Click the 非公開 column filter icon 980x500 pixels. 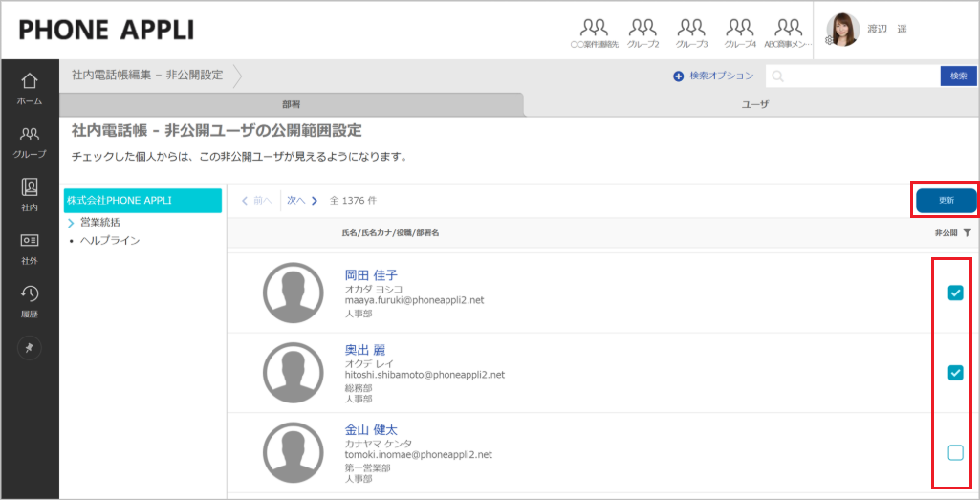click(967, 233)
